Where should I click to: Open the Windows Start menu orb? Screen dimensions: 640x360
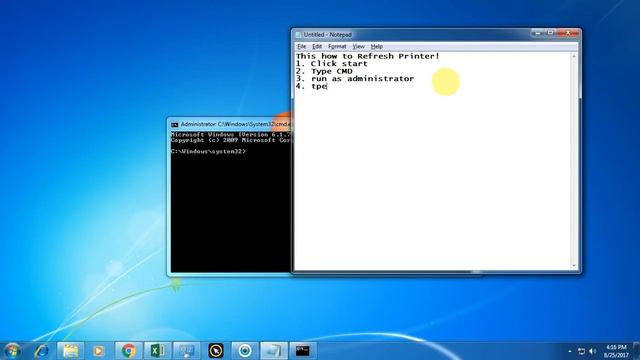coord(12,351)
